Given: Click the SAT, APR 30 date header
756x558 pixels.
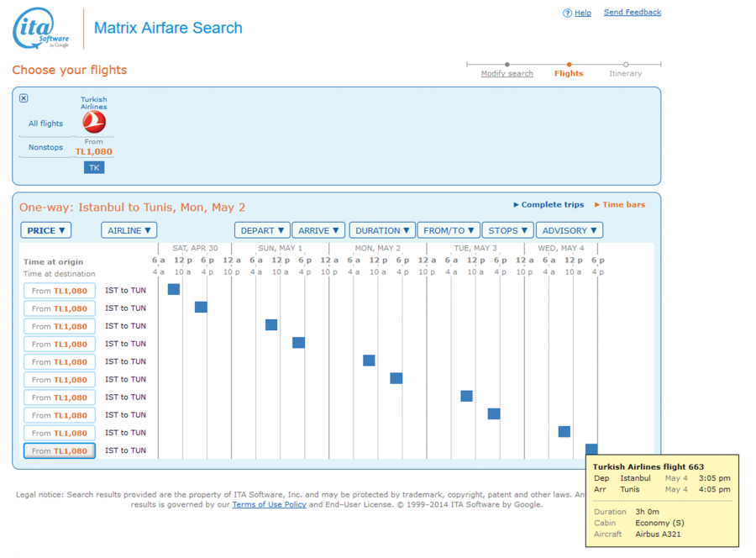Looking at the screenshot, I should point(195,248).
